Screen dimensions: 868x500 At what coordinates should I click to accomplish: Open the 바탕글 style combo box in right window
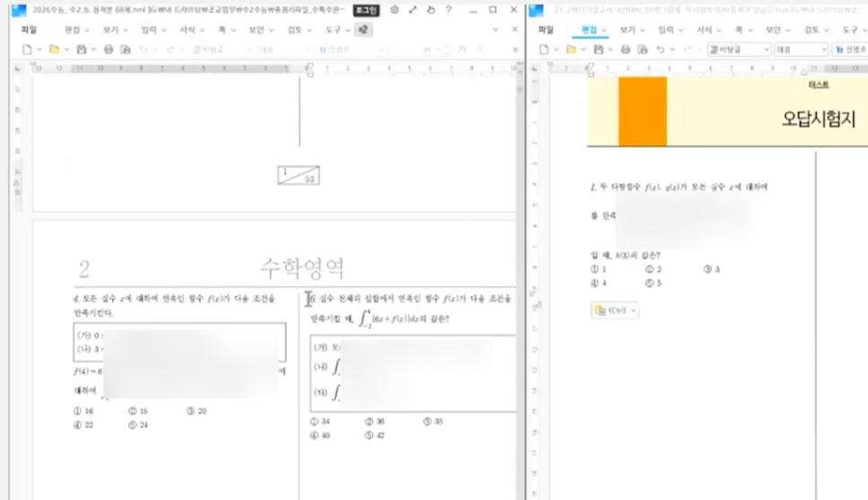[x=739, y=49]
